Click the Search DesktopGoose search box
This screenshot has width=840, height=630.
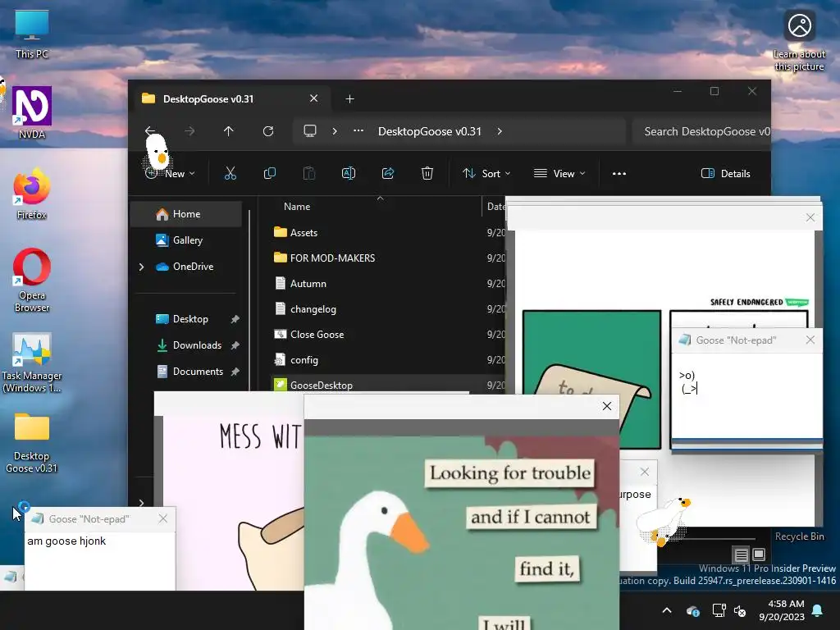coord(701,131)
